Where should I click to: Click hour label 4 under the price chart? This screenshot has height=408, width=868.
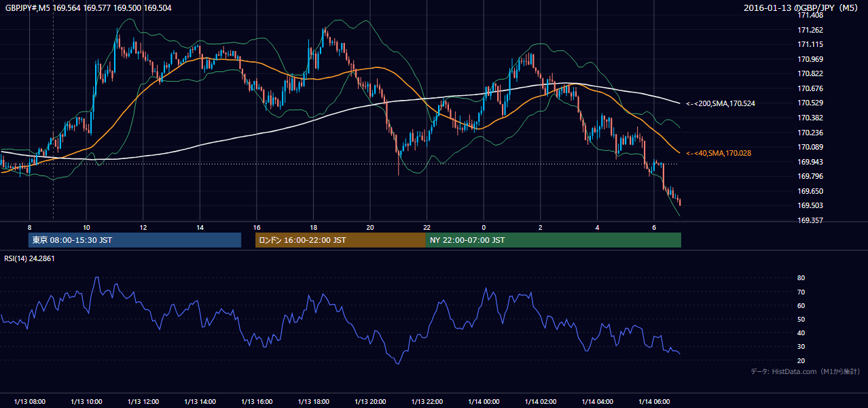(598, 227)
